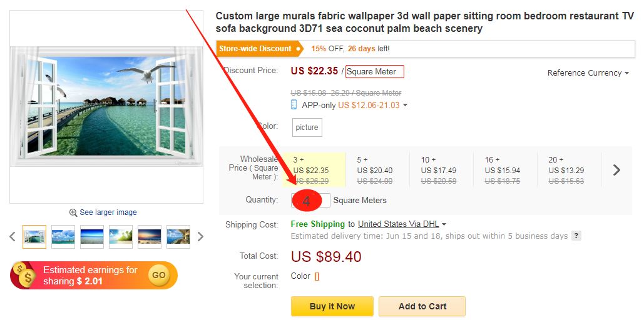Click the gold GO coin button
Image resolution: width=644 pixels, height=320 pixels.
pos(159,275)
